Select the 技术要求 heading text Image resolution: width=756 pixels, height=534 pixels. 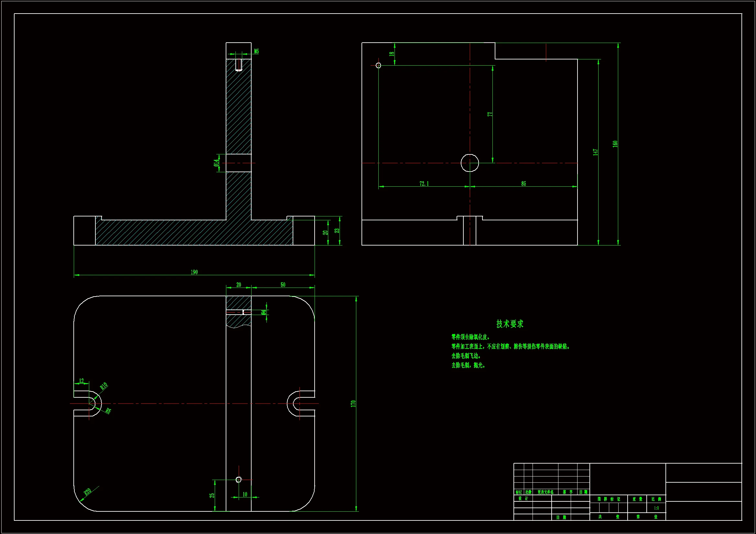[x=510, y=324]
